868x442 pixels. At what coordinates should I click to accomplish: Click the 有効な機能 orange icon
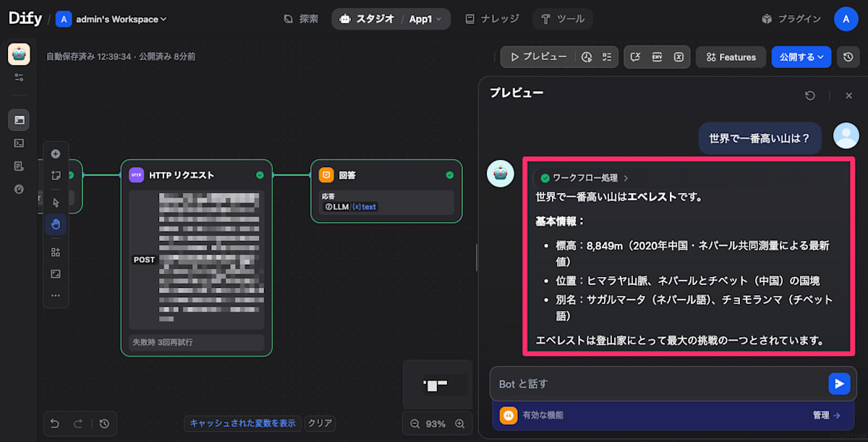click(509, 415)
